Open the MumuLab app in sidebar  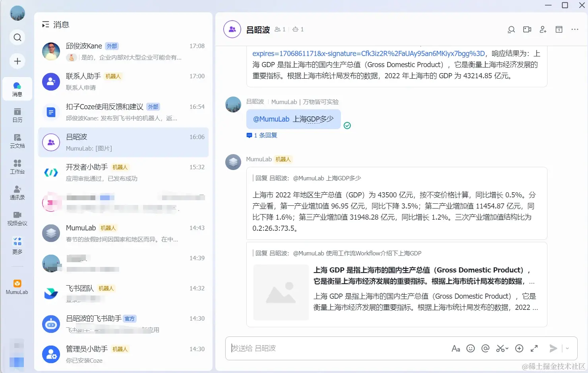click(17, 287)
